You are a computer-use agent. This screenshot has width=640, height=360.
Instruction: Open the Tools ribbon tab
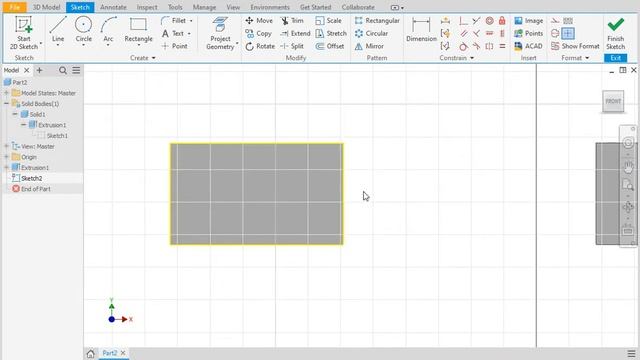click(175, 7)
